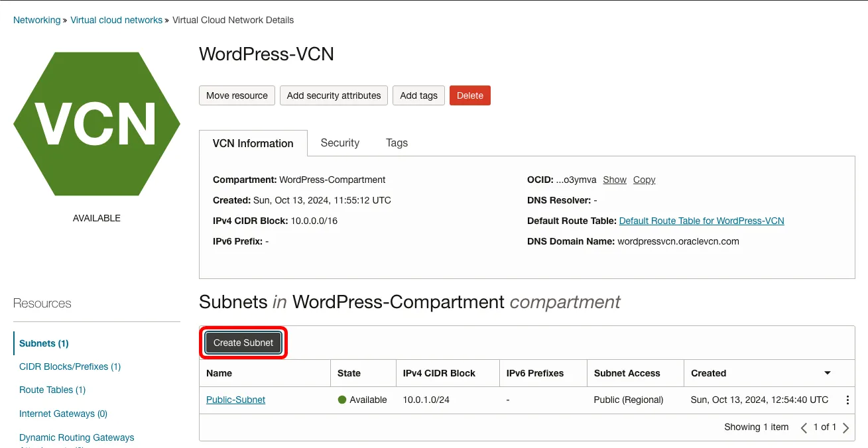
Task: Click Add security attributes button
Action: (x=334, y=95)
